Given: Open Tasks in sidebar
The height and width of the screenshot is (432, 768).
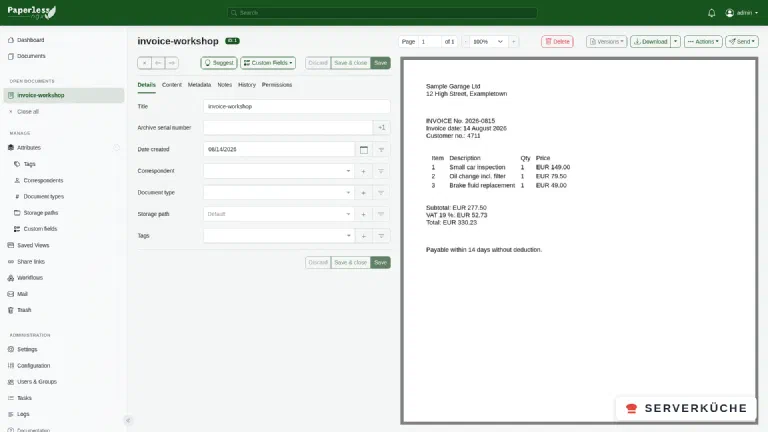Looking at the screenshot, I should coord(24,398).
